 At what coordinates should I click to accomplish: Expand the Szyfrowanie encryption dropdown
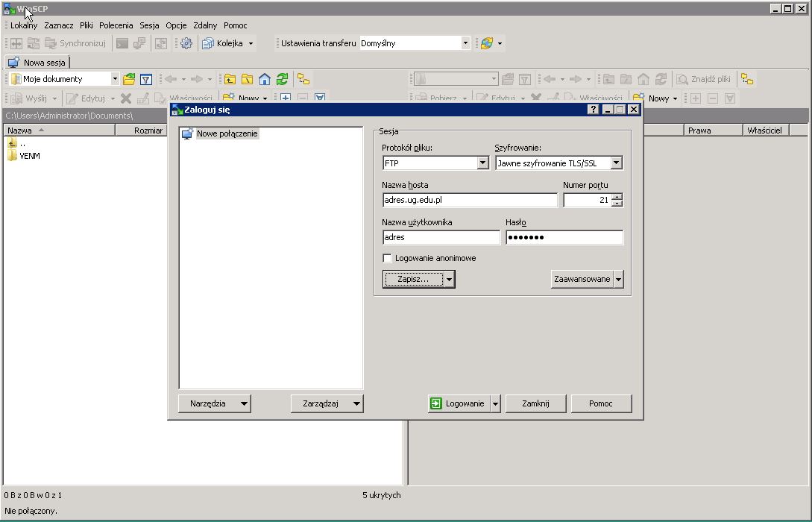point(616,163)
